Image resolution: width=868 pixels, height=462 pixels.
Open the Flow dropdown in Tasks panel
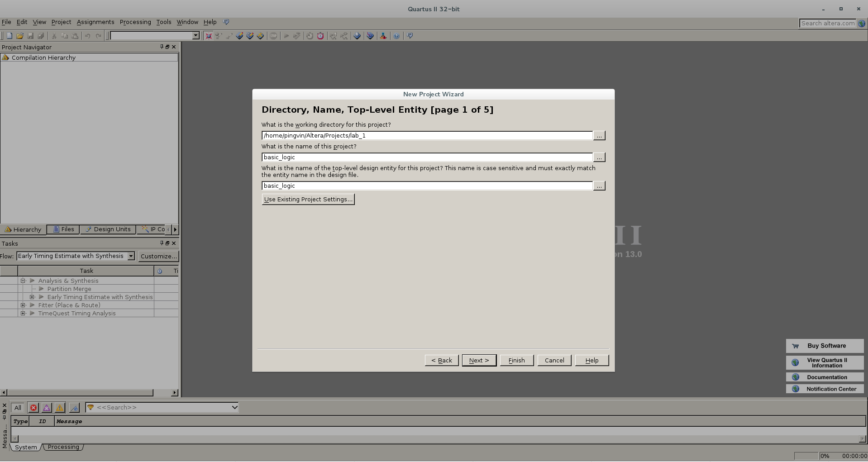[131, 256]
